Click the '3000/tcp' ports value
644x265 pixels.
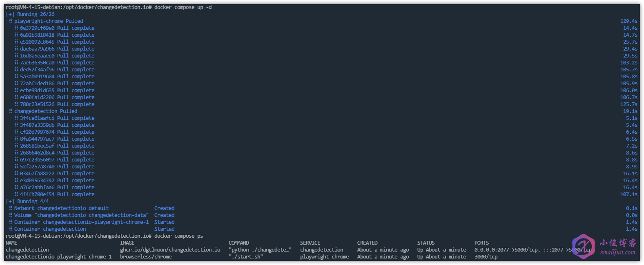click(486, 257)
